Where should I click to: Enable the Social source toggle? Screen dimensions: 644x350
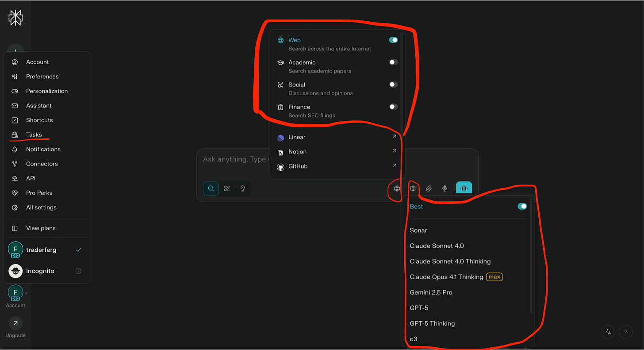coord(393,85)
